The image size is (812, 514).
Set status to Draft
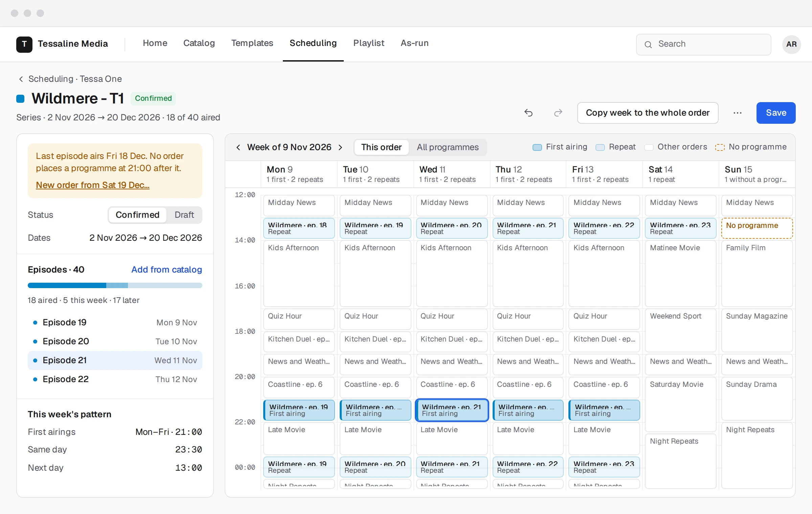pos(184,215)
